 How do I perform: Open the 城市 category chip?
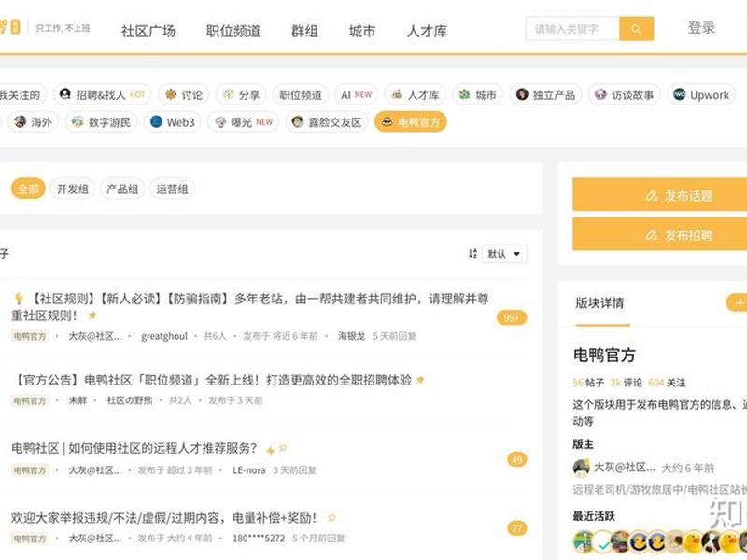pyautogui.click(x=478, y=95)
